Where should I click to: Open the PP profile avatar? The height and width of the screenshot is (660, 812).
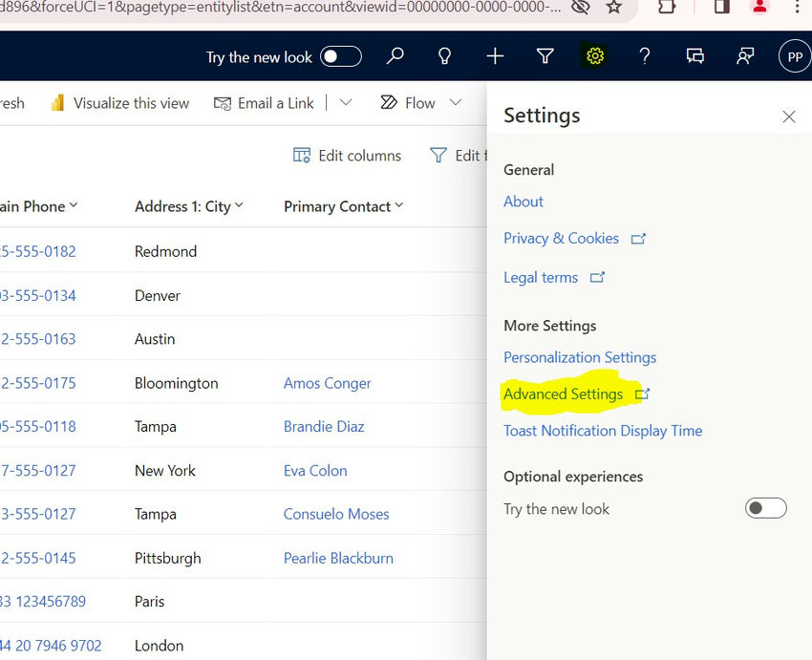point(794,56)
